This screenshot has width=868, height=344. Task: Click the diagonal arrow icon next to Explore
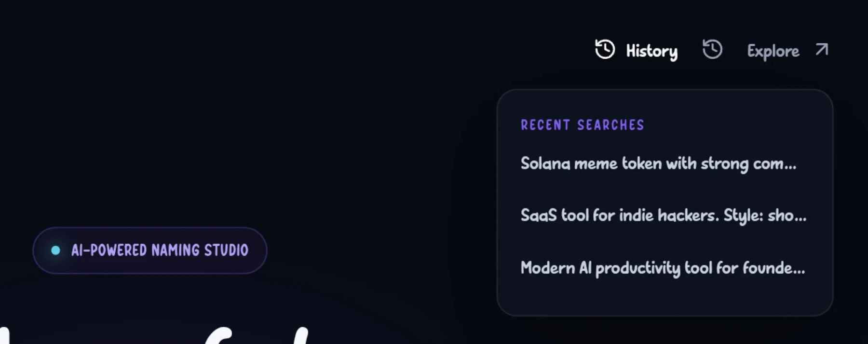pos(822,50)
